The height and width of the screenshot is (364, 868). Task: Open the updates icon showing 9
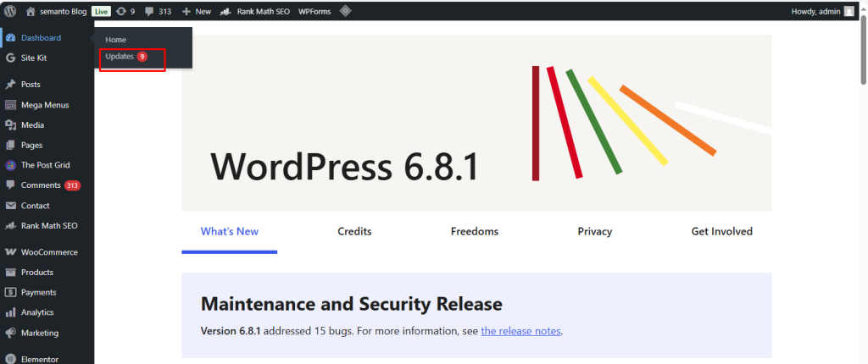coord(125,12)
